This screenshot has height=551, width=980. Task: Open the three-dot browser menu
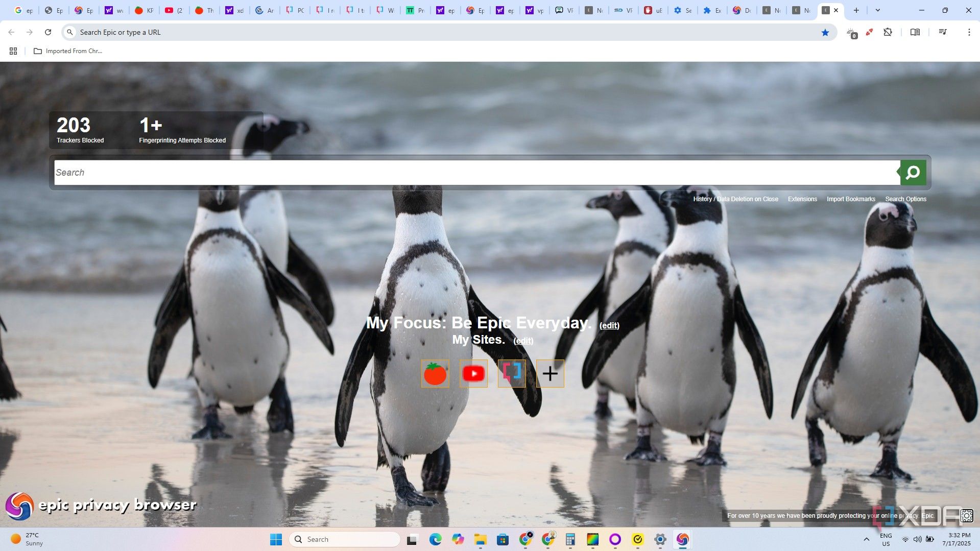click(x=969, y=32)
